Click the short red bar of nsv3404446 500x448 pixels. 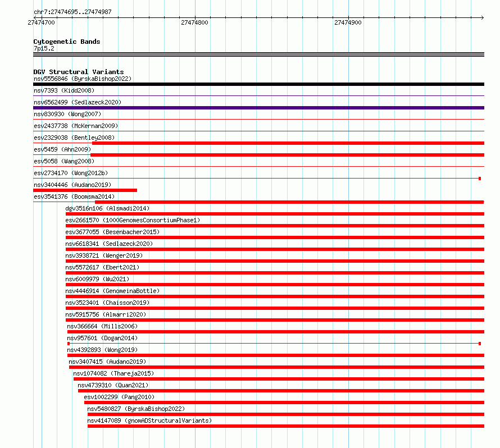[85, 190]
